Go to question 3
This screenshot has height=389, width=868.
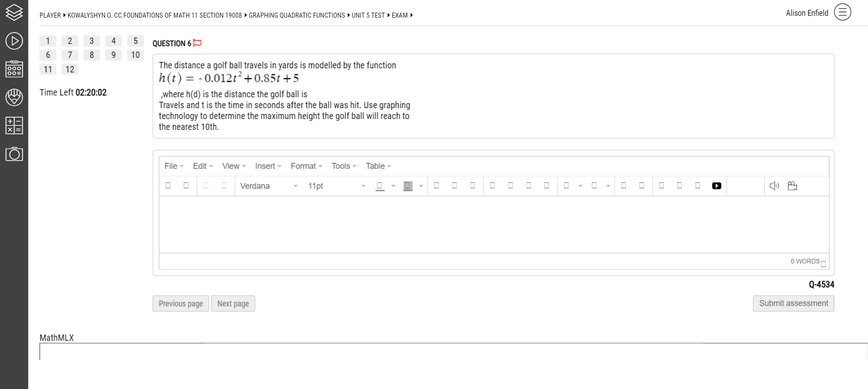[92, 41]
